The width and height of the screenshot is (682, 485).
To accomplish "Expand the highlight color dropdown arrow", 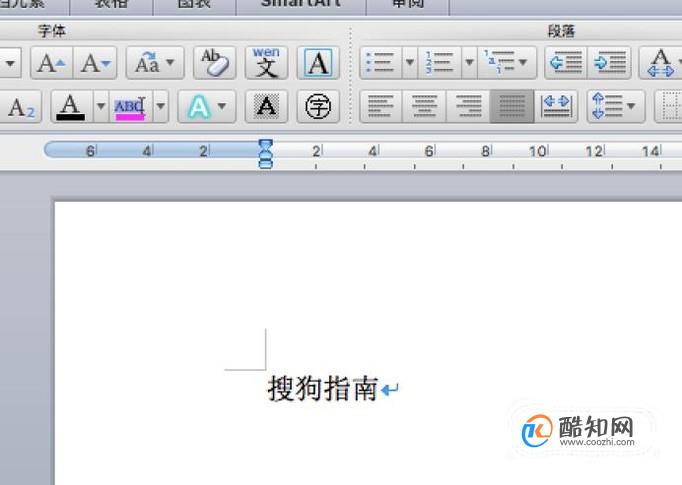I will coord(160,107).
